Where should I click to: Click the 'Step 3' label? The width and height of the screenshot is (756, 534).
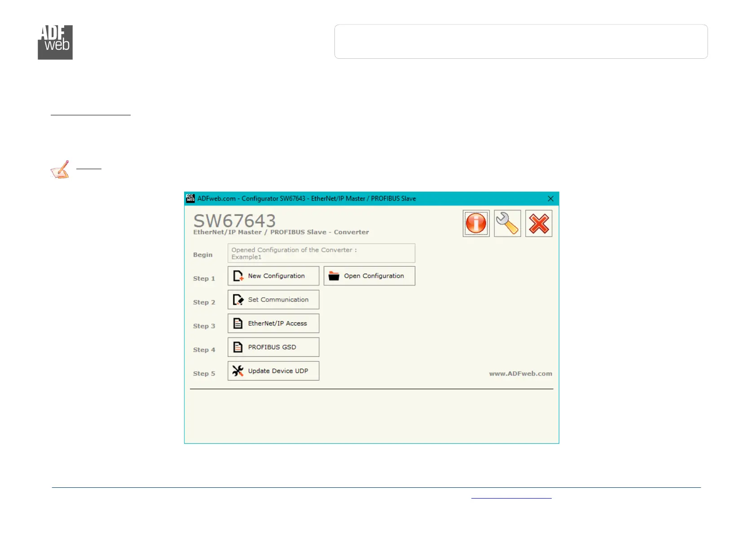coord(204,326)
